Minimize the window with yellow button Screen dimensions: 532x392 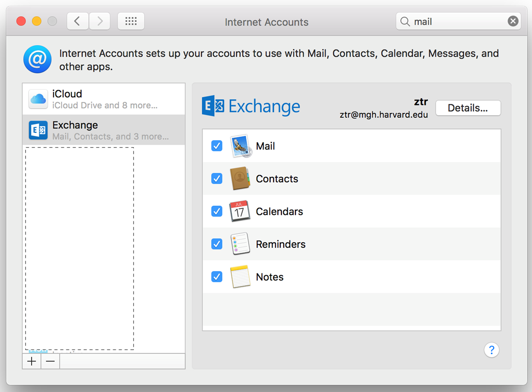37,21
